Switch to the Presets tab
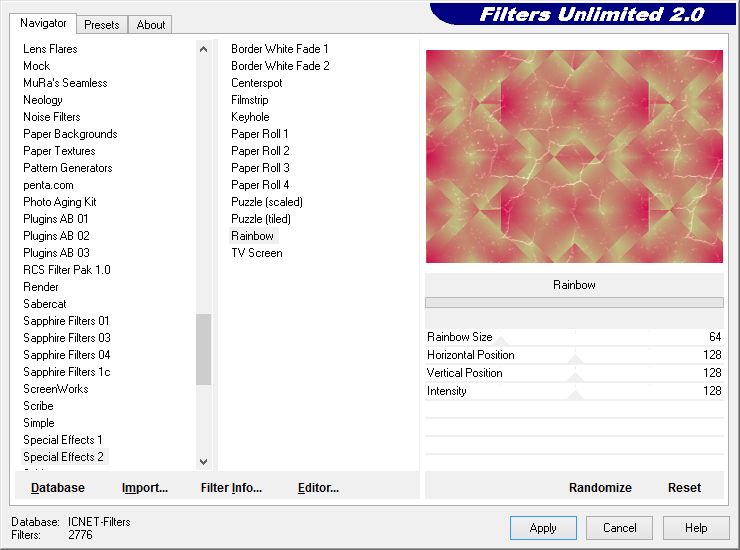 tap(101, 25)
